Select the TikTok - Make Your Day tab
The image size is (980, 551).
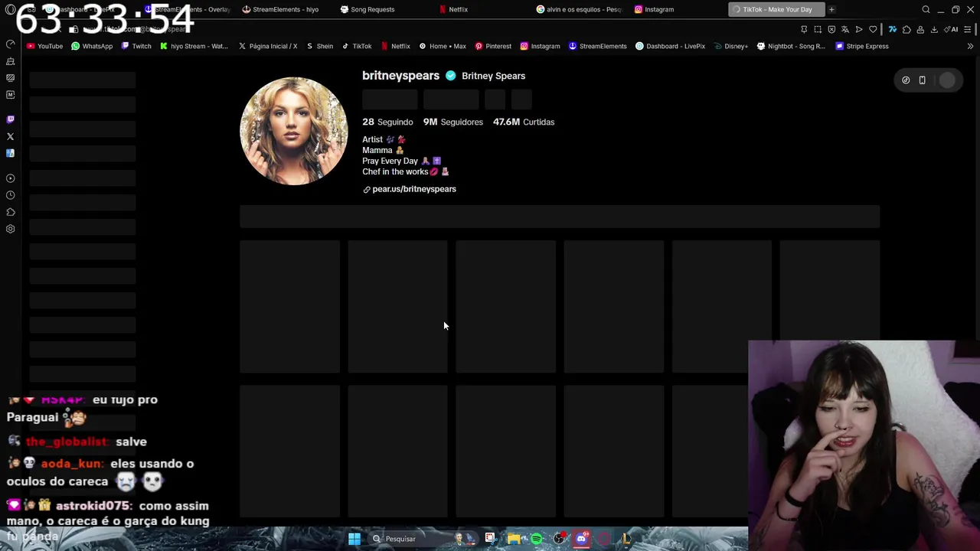click(x=776, y=9)
